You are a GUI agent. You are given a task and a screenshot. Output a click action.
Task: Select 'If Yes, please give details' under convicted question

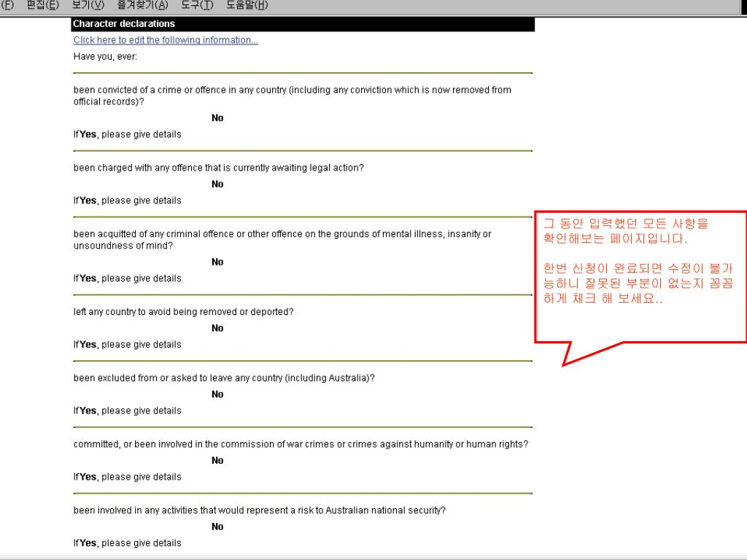(x=127, y=134)
